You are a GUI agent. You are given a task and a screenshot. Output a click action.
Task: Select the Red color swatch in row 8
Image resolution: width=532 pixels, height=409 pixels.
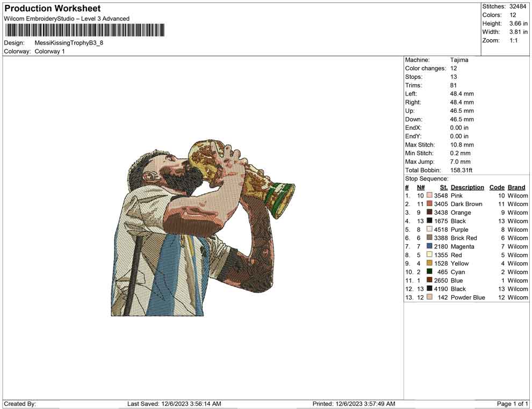(x=429, y=255)
